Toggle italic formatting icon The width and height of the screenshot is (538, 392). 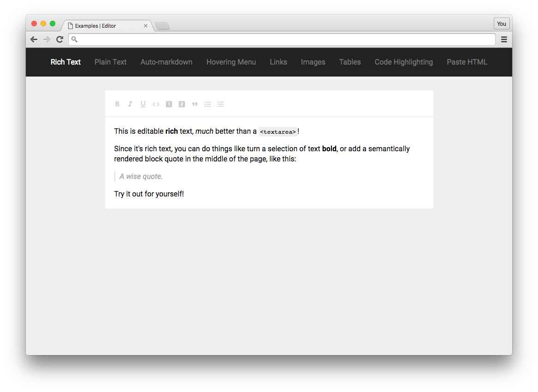pos(130,104)
